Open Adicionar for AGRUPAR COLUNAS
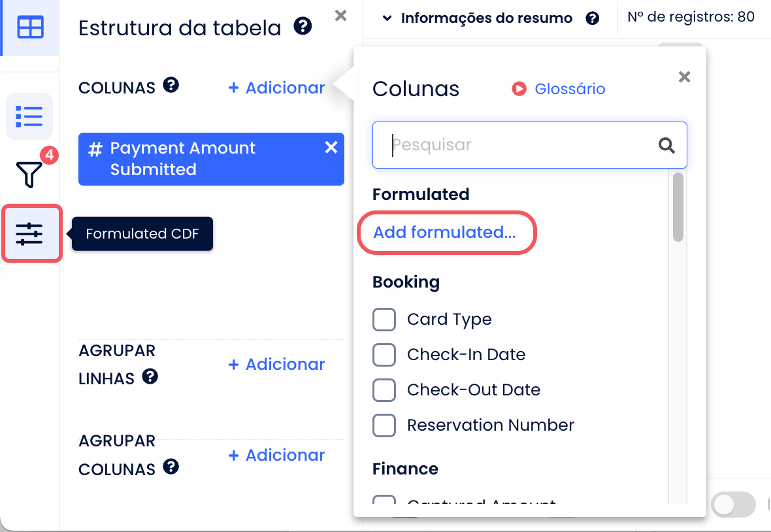Image resolution: width=771 pixels, height=532 pixels. 276,455
